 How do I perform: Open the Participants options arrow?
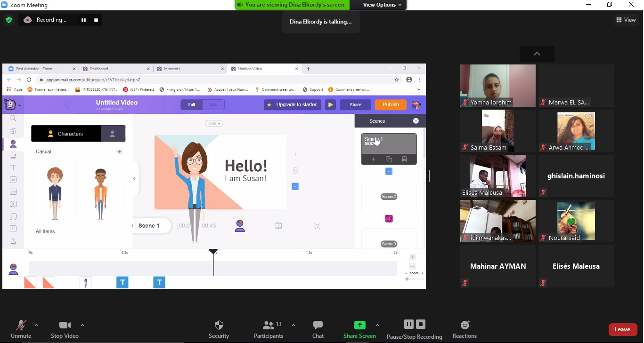[293, 325]
